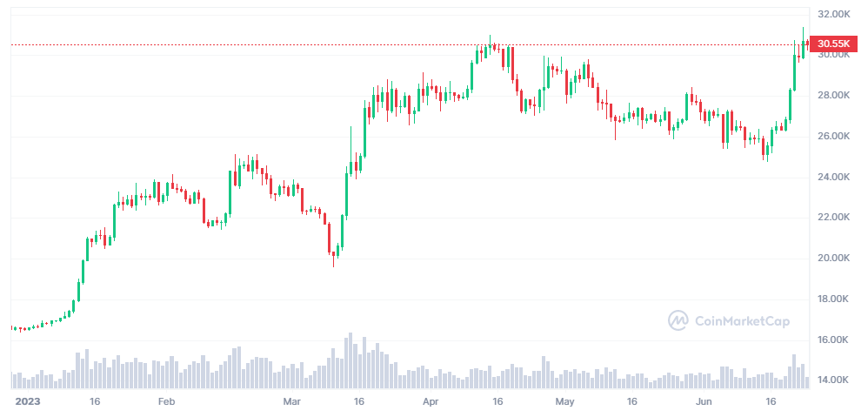Click the Apr marker on the time axis
The width and height of the screenshot is (868, 417).
tap(431, 402)
